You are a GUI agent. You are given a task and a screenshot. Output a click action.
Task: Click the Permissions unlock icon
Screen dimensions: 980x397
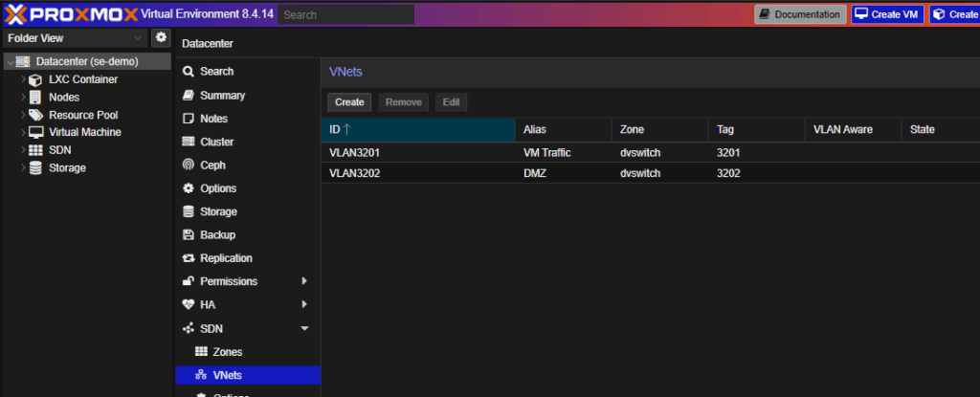[x=189, y=281]
